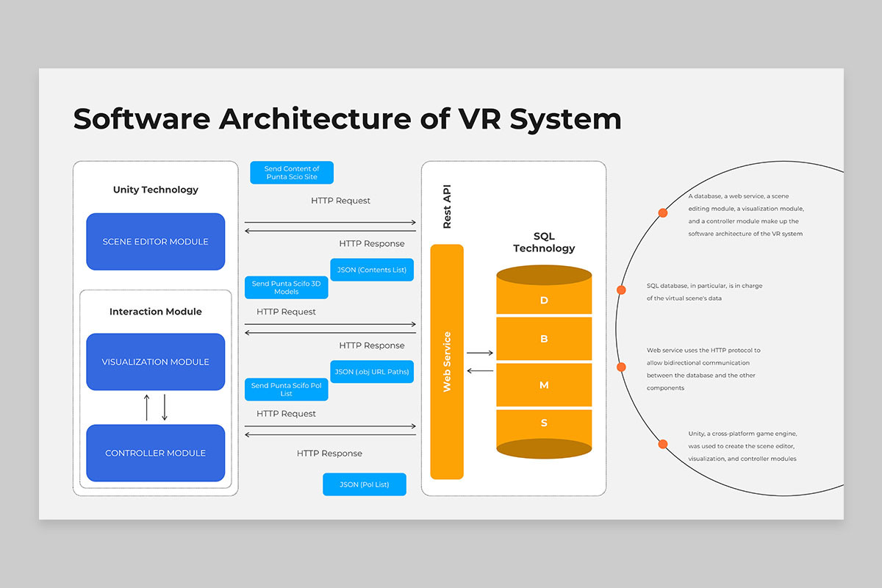Click the database cylinder segment labeled B

pos(544,339)
